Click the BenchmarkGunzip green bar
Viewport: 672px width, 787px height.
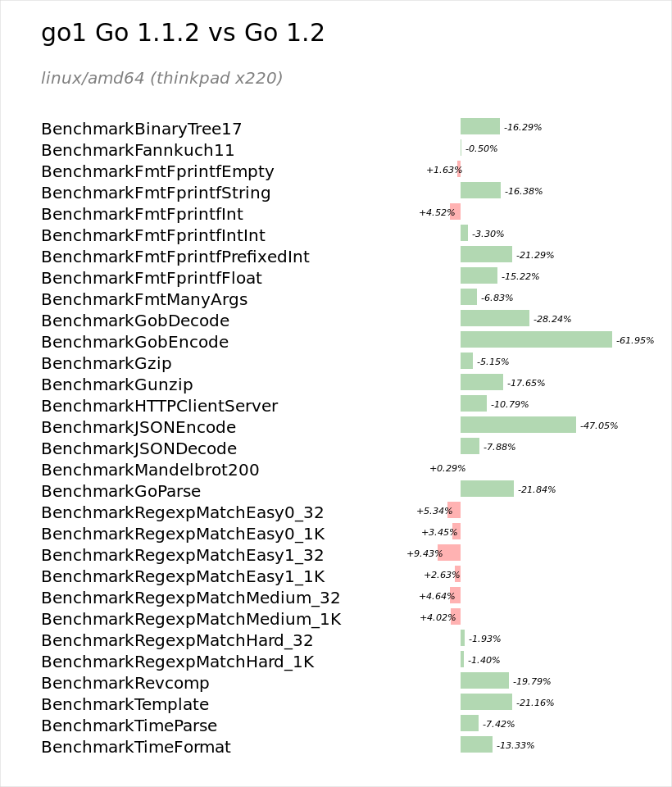coord(482,382)
